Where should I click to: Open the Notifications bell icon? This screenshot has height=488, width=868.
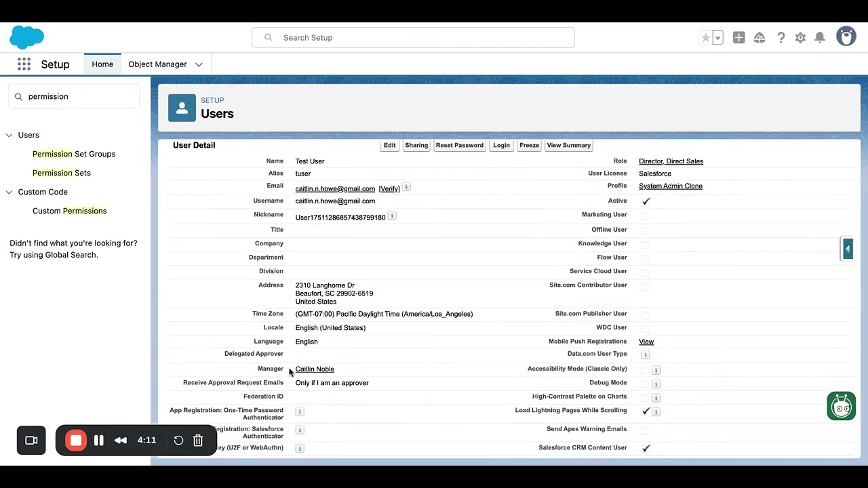pyautogui.click(x=820, y=38)
